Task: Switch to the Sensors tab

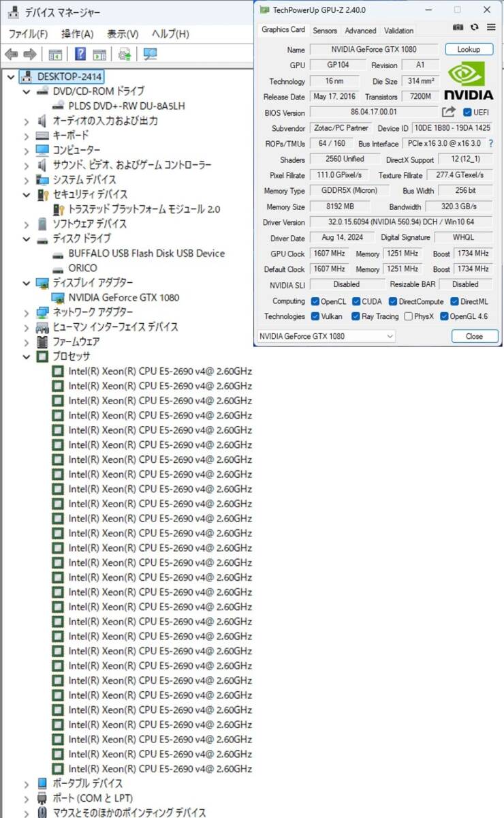Action: click(x=325, y=31)
